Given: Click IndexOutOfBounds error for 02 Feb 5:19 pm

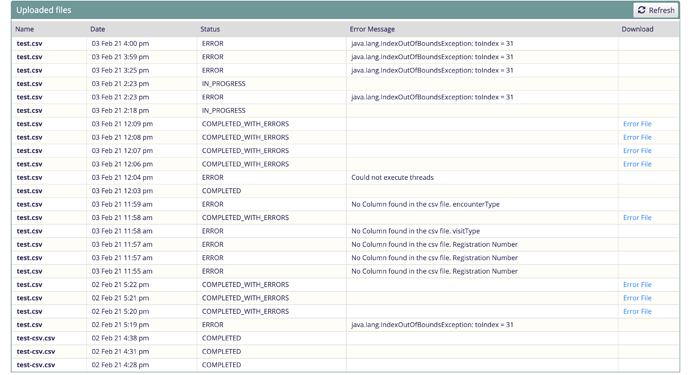Looking at the screenshot, I should [x=432, y=325].
